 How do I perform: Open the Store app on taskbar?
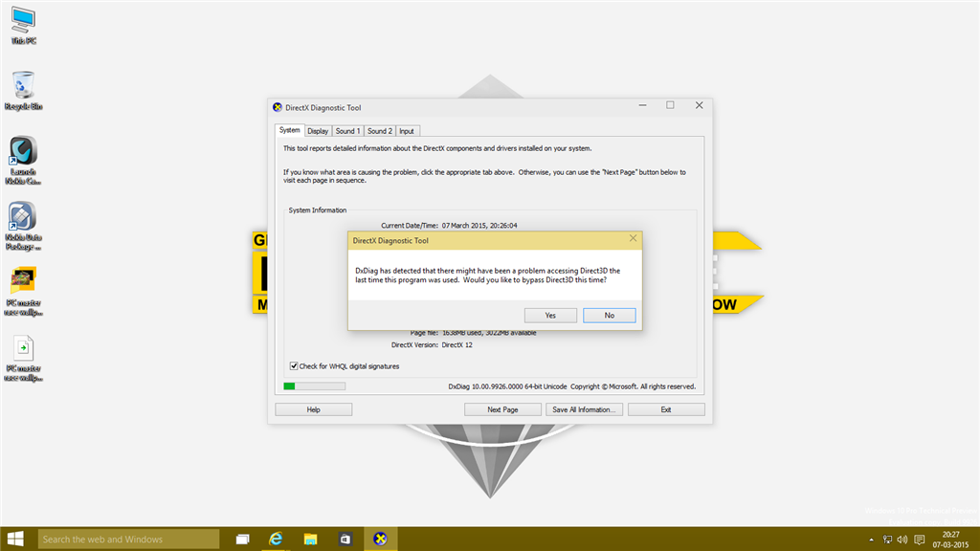tap(345, 540)
